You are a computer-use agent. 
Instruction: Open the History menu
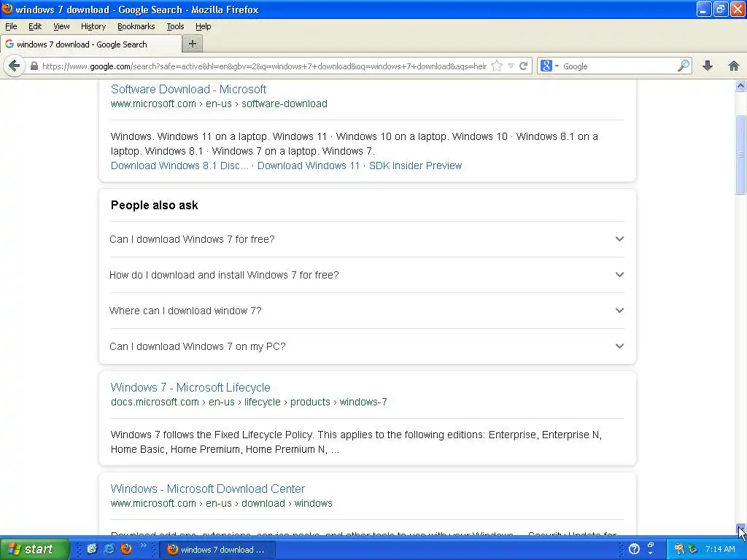click(x=93, y=26)
